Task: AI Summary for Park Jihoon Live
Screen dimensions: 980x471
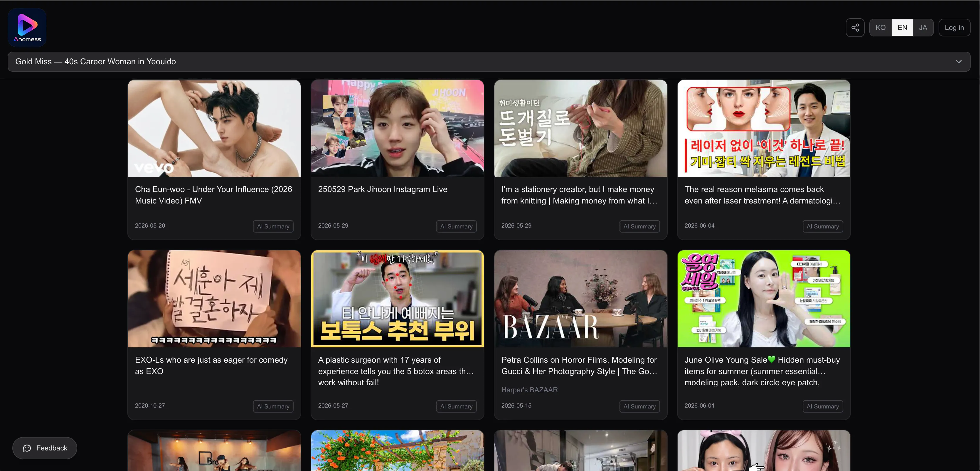Action: (x=456, y=226)
